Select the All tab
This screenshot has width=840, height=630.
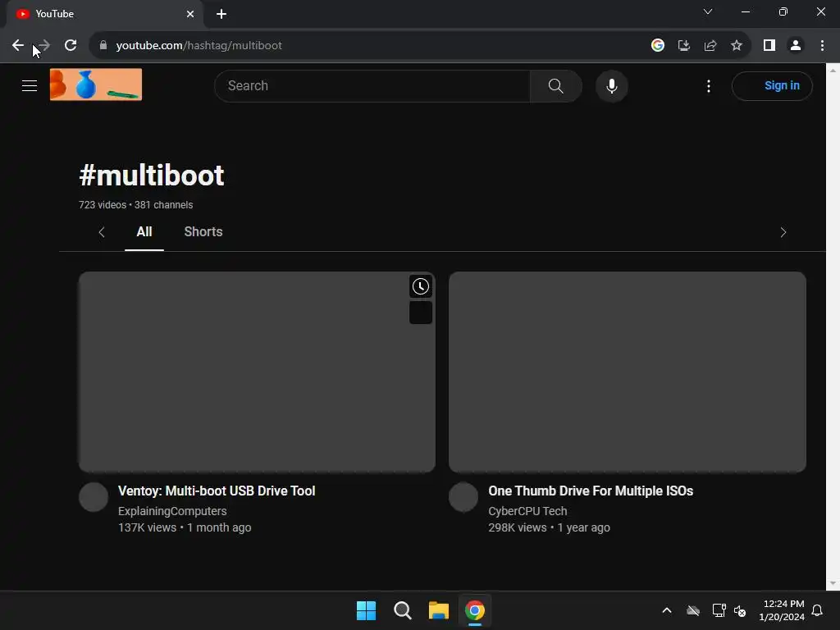(144, 232)
